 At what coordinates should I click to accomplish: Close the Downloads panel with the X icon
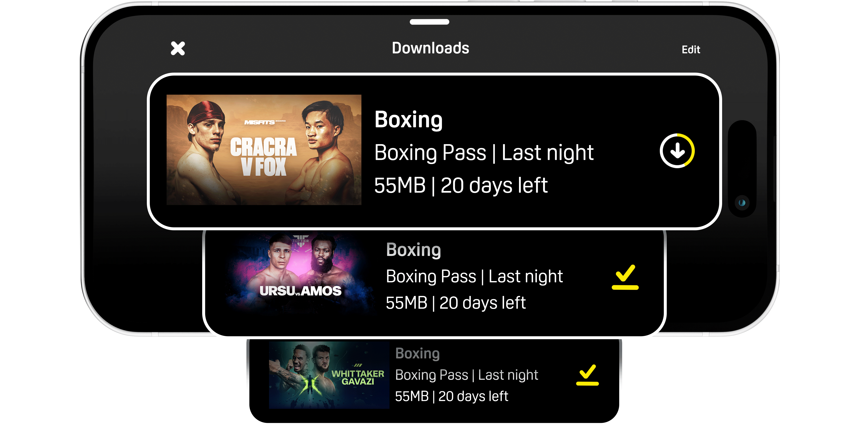coord(178,49)
